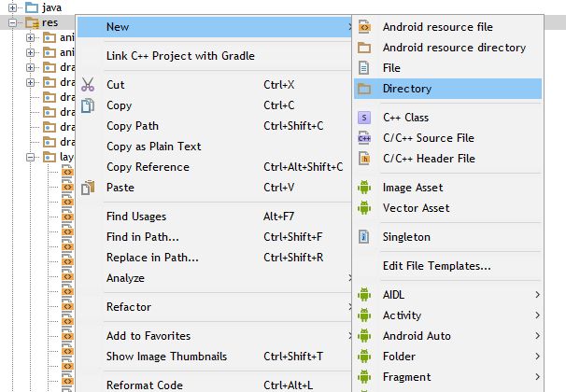Select C/C++ Source File option
Viewport: 566px width, 392px height.
click(x=447, y=138)
